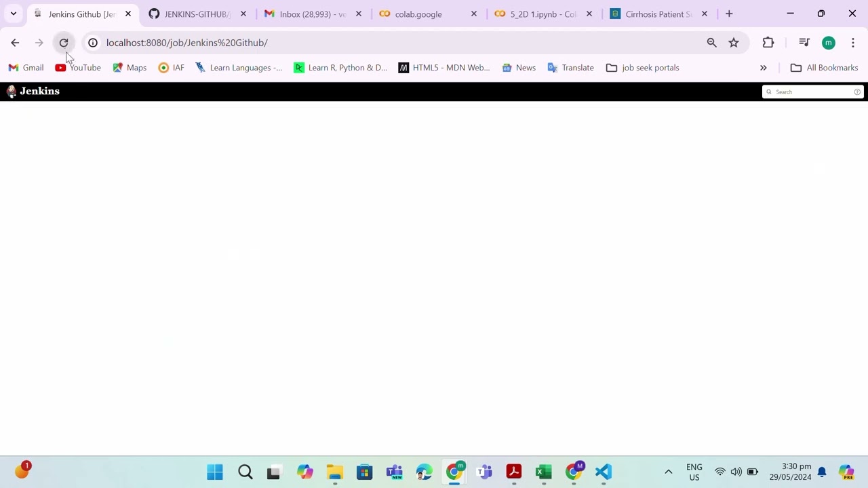Open notification bell in taskbar
The image size is (868, 488).
pos(822,472)
